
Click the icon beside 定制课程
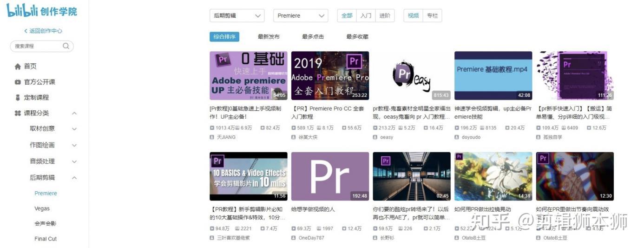pos(18,98)
